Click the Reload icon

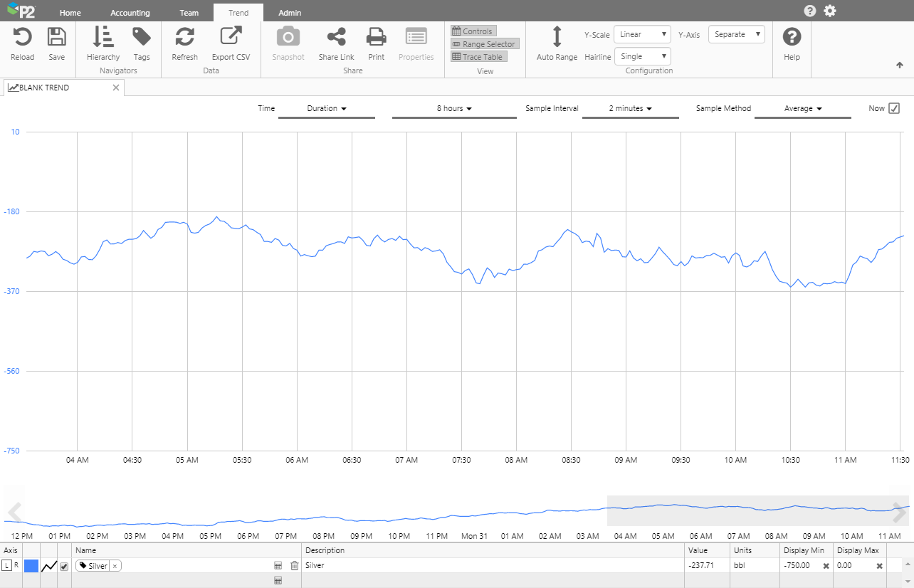click(22, 37)
